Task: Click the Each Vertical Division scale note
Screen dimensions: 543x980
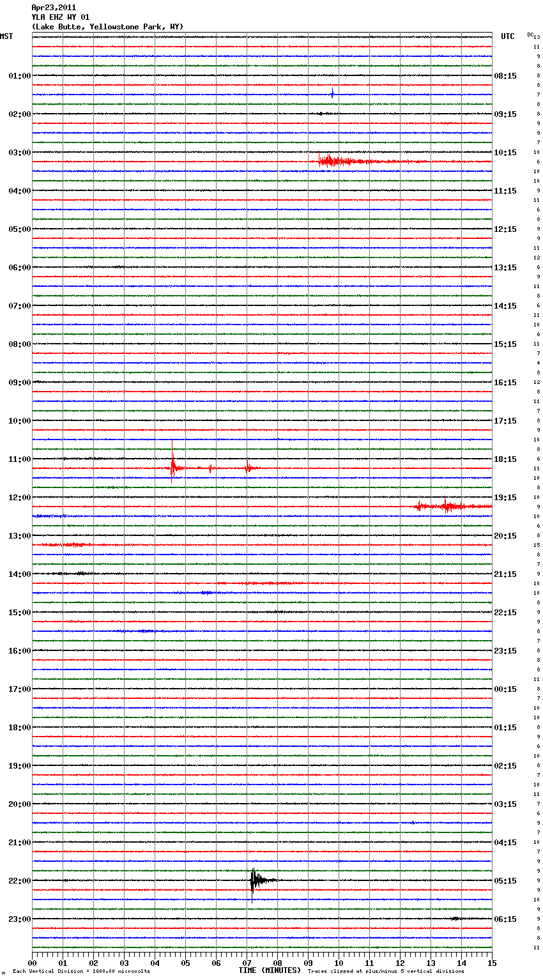Action: pos(81,972)
